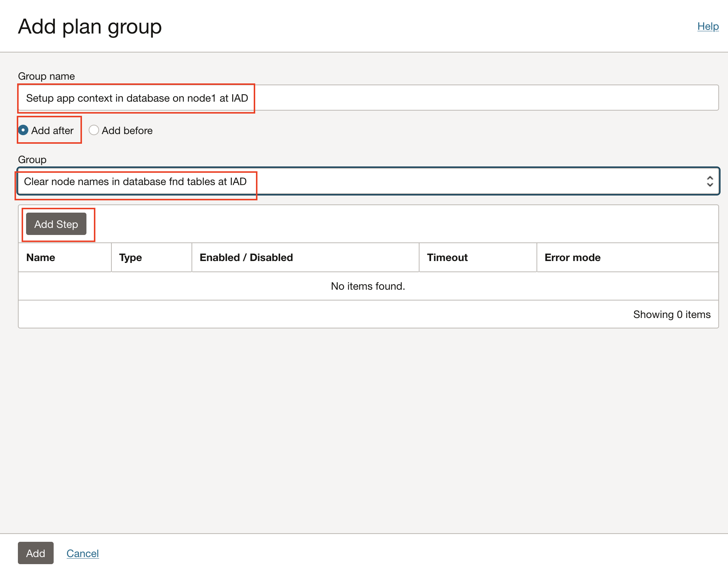Click the Error mode column header
Screen dimensions: 728x566
(x=572, y=258)
